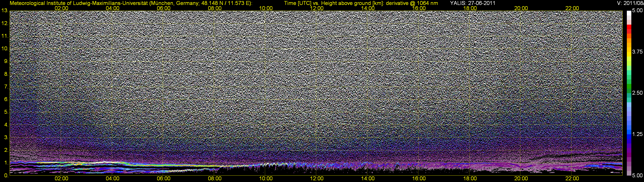Select 08:00 on the bottom time axis
The height and width of the screenshot is (182, 644).
coord(215,179)
